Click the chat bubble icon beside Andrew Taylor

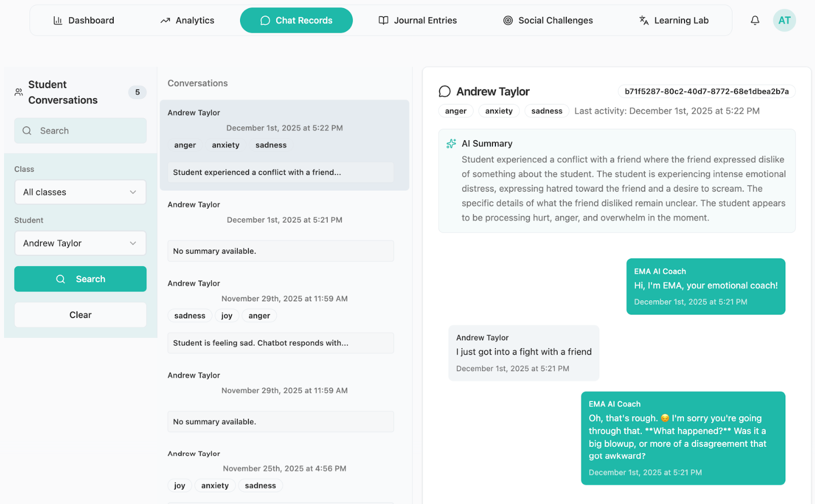pos(444,92)
